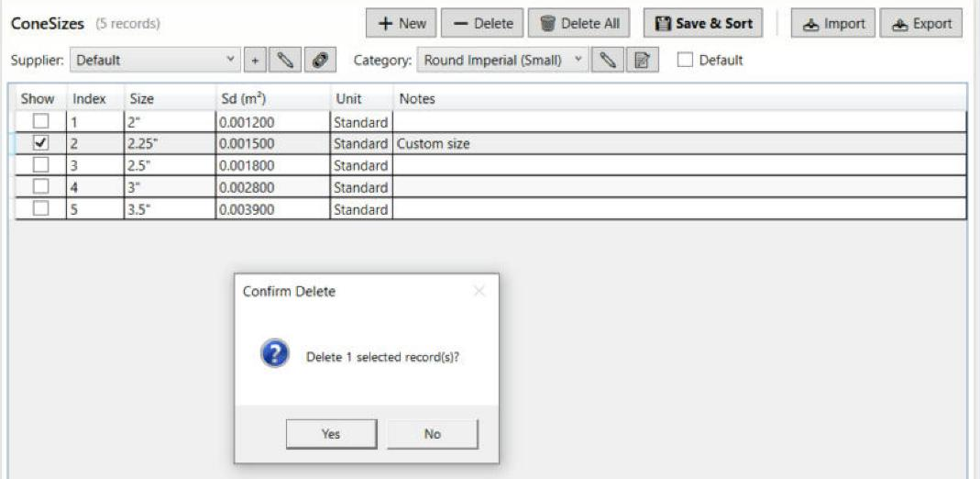
Task: Toggle Show checkbox for the 2.5" row
Action: 40,165
